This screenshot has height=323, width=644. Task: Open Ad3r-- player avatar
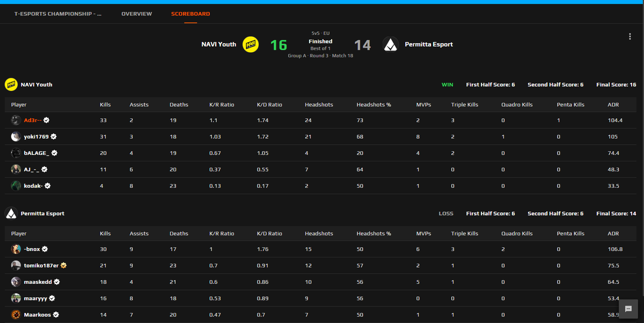[16, 120]
